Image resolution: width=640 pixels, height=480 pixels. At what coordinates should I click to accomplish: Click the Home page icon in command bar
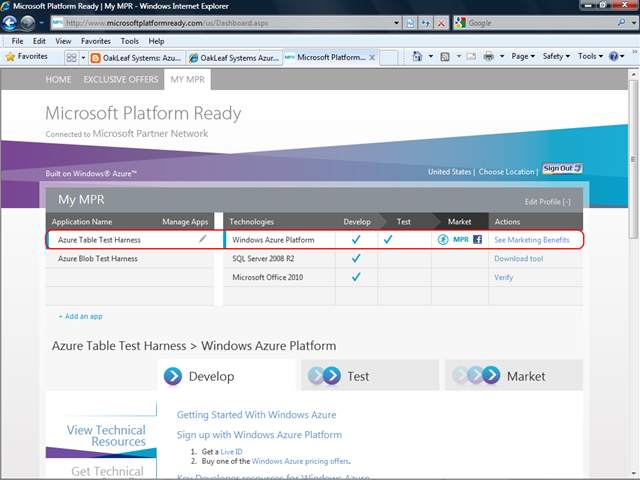(x=417, y=56)
